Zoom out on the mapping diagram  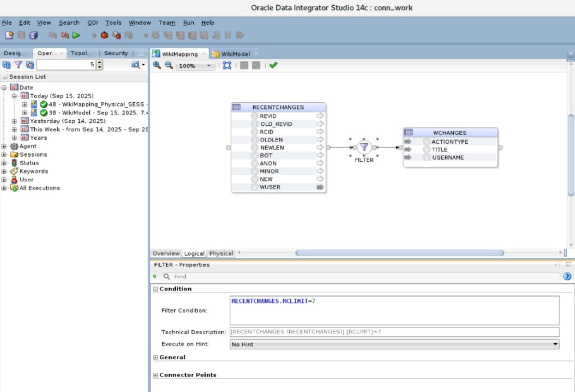[x=168, y=65]
